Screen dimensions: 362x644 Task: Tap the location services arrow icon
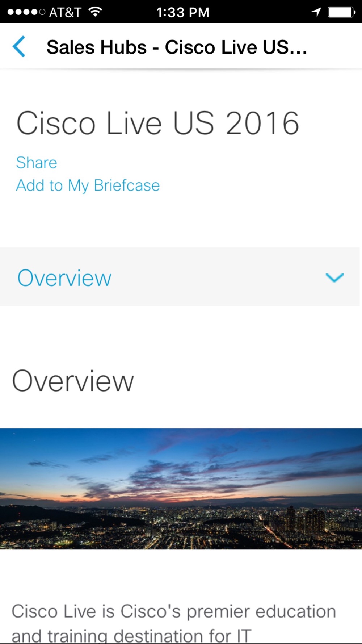[x=316, y=12]
